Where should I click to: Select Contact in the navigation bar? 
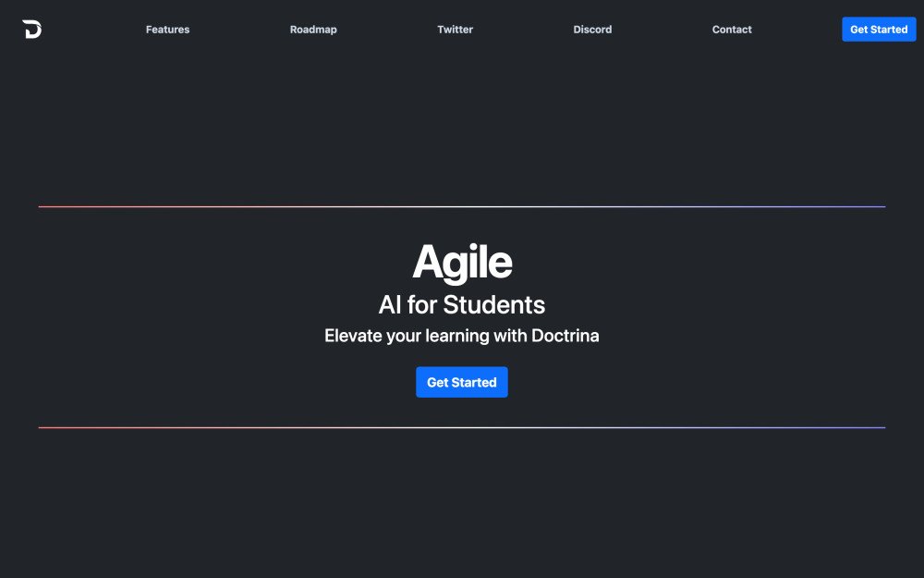(732, 30)
